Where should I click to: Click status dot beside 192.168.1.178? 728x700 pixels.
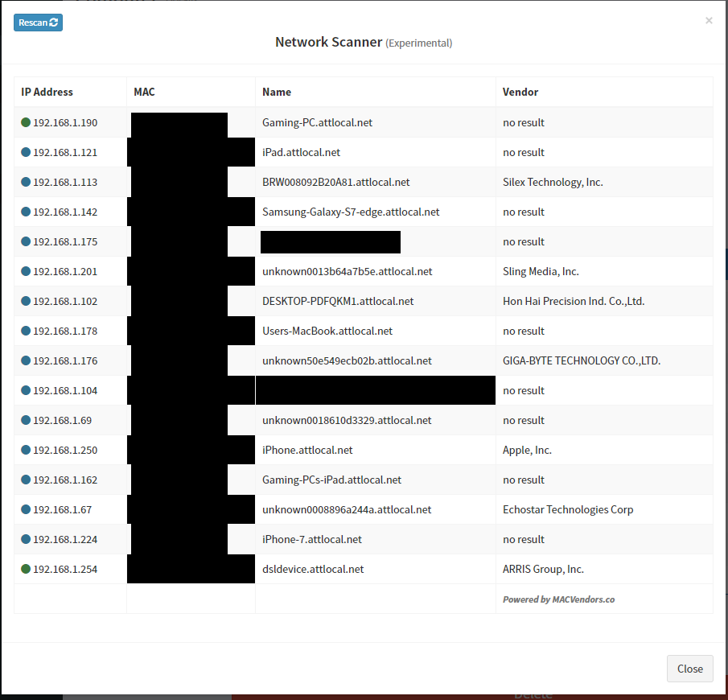26,330
